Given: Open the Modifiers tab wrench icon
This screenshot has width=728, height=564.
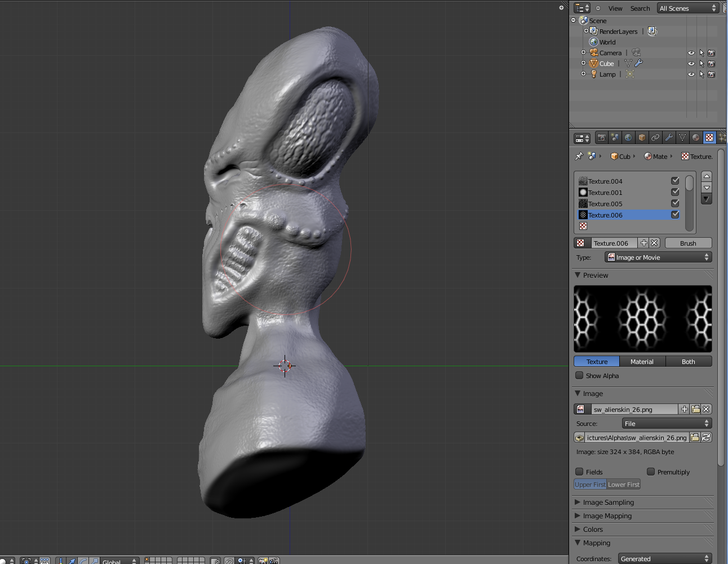Looking at the screenshot, I should 669,137.
